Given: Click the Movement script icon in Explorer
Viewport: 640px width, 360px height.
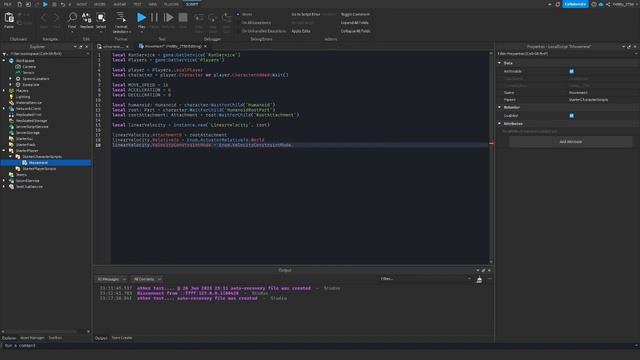Looking at the screenshot, I should coord(24,162).
